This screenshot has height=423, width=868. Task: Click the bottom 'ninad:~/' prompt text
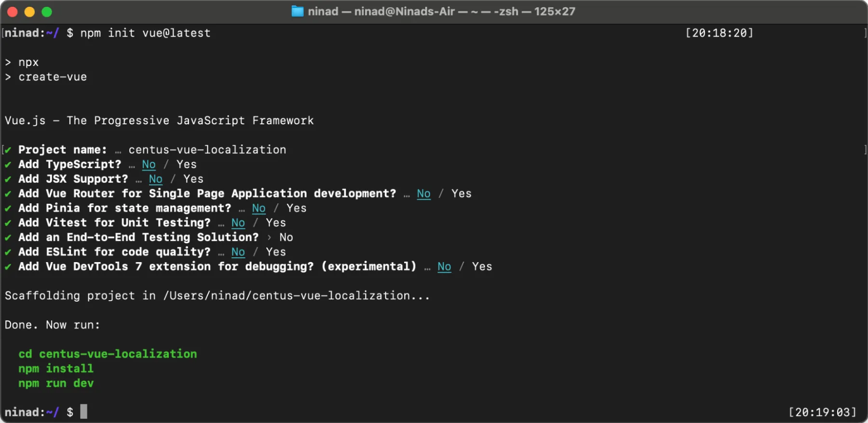coord(32,412)
